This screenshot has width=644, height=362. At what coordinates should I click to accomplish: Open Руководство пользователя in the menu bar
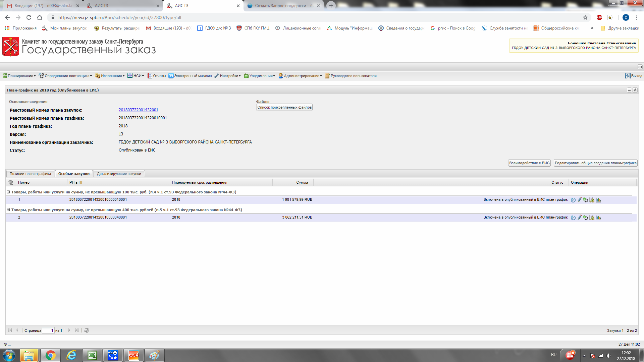click(x=351, y=76)
